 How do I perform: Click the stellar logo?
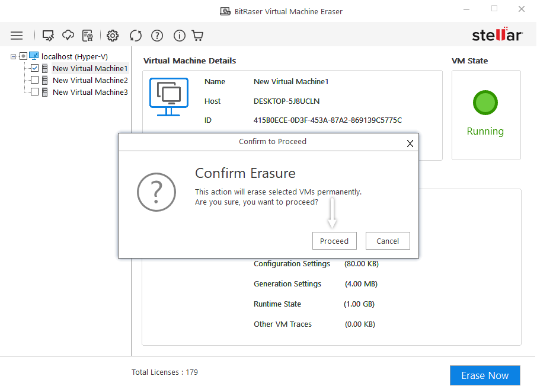click(497, 34)
